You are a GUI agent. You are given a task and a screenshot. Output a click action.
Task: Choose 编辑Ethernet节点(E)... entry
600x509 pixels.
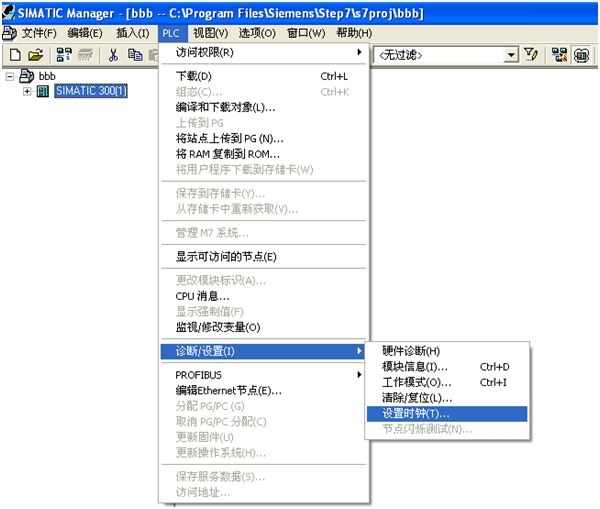pyautogui.click(x=264, y=391)
